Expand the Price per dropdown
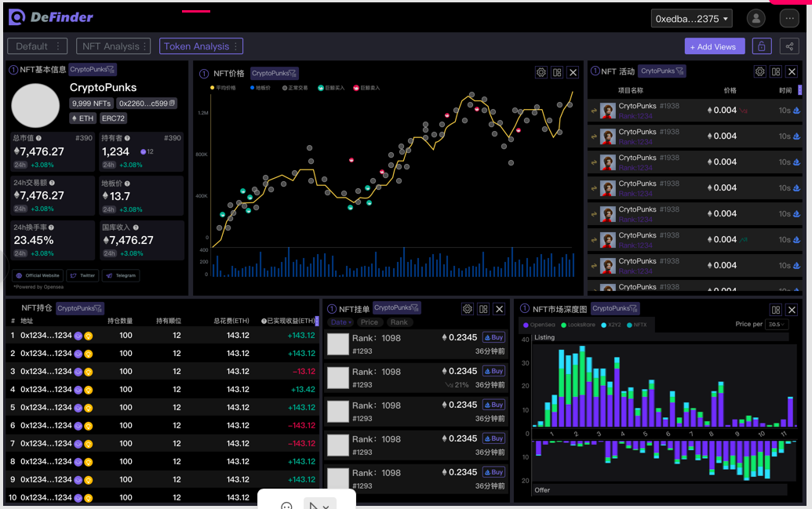The height and width of the screenshot is (509, 812). [777, 324]
